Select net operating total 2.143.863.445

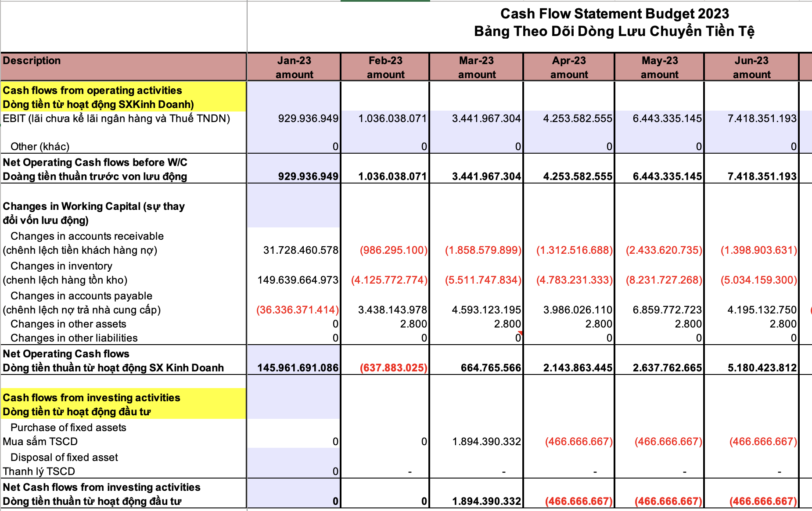coord(578,368)
